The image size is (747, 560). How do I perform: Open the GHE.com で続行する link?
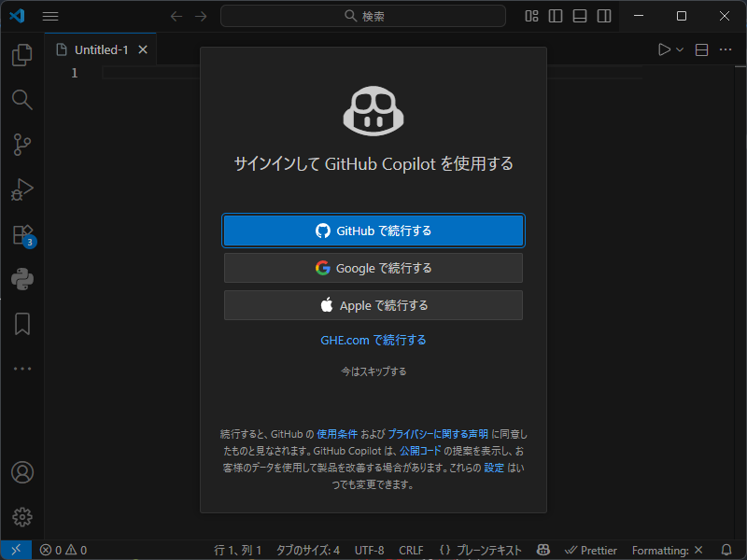click(373, 340)
